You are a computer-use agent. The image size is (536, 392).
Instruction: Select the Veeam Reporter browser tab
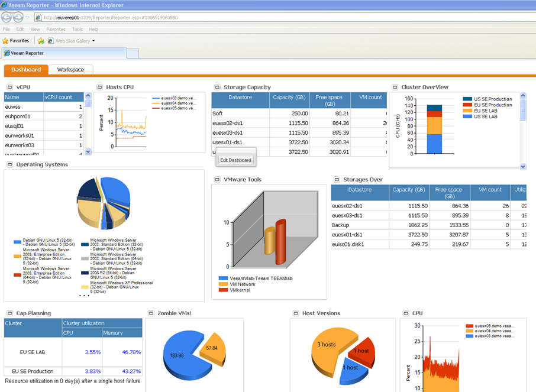(x=64, y=53)
